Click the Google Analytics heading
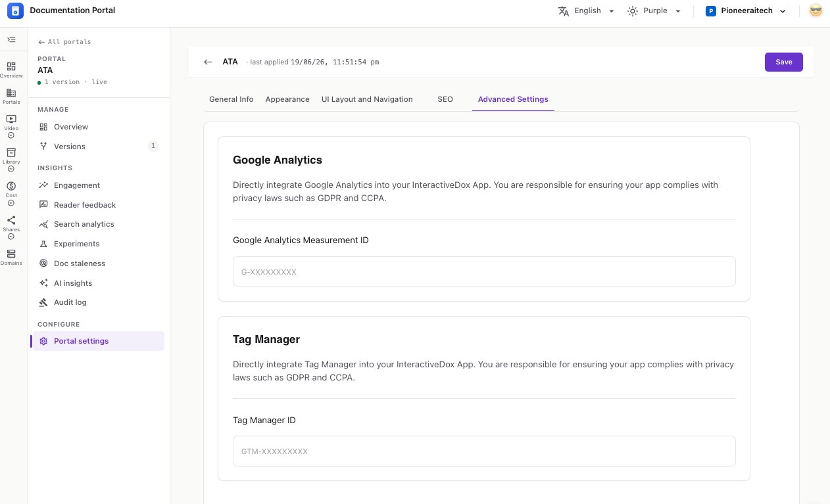Screen dimensions: 830x504 coord(278,160)
